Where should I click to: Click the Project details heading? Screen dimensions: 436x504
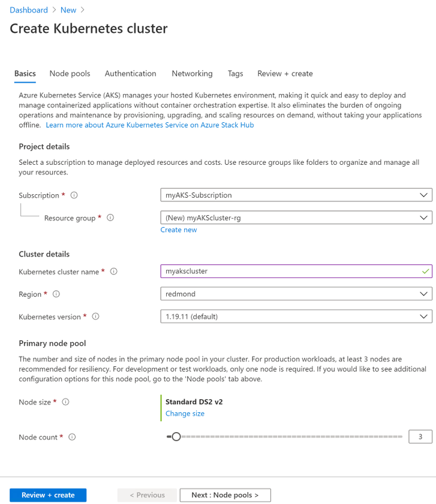(x=44, y=147)
